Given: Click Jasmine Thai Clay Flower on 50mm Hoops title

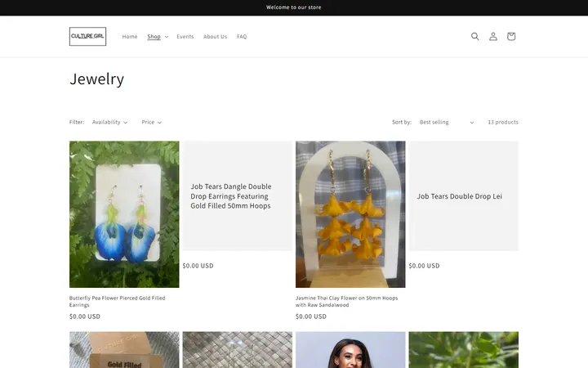Looking at the screenshot, I should (x=346, y=302).
